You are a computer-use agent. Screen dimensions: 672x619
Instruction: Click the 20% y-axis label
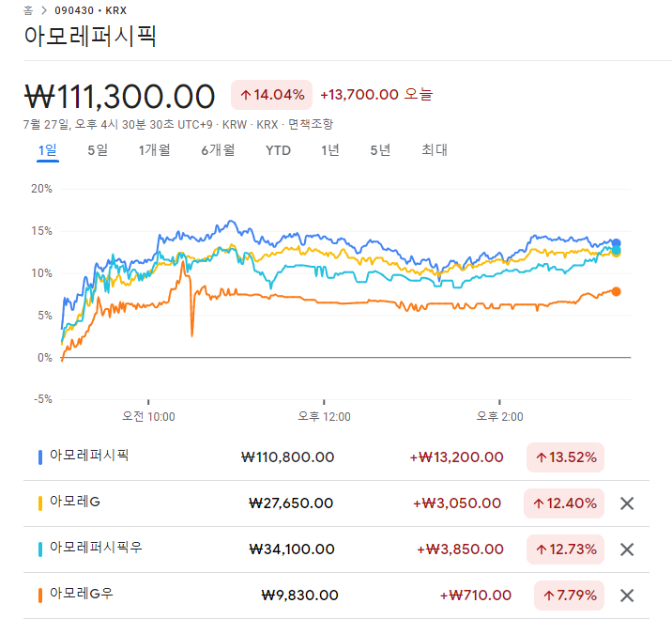coord(41,189)
